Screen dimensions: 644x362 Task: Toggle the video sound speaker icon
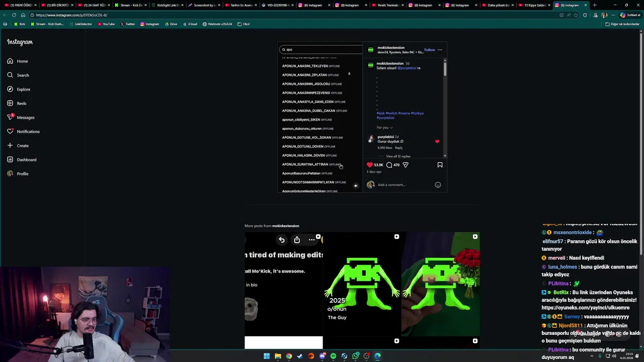pyautogui.click(x=356, y=186)
